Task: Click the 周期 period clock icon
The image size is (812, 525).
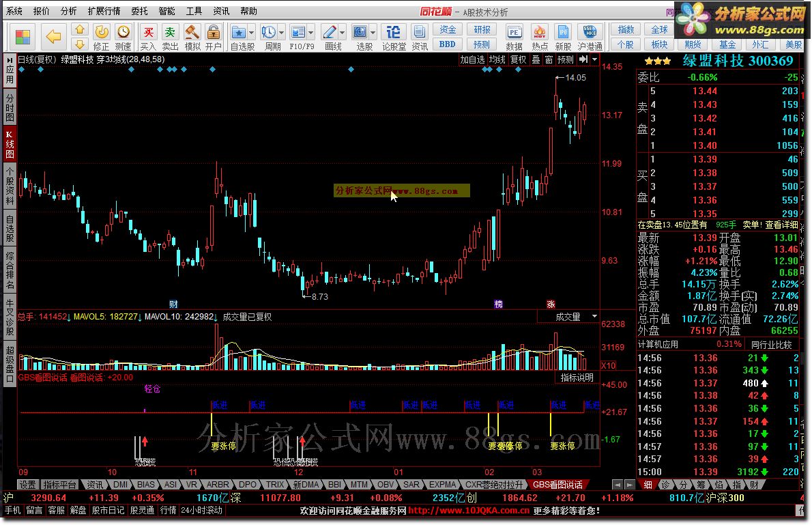Action: tap(269, 32)
